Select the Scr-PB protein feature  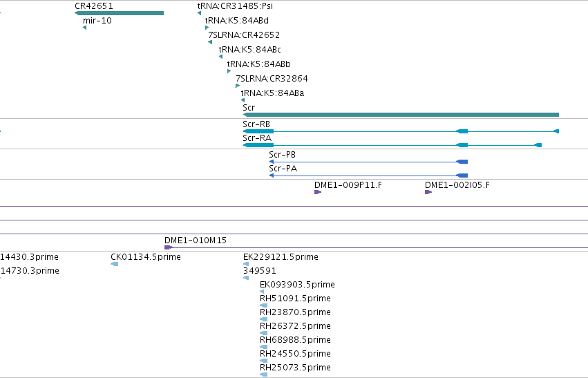[368, 162]
